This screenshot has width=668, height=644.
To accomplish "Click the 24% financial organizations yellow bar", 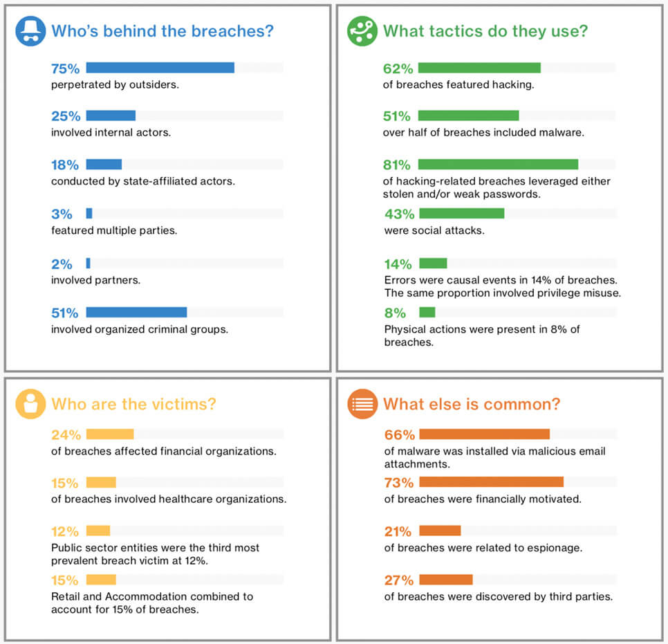I will tap(109, 434).
